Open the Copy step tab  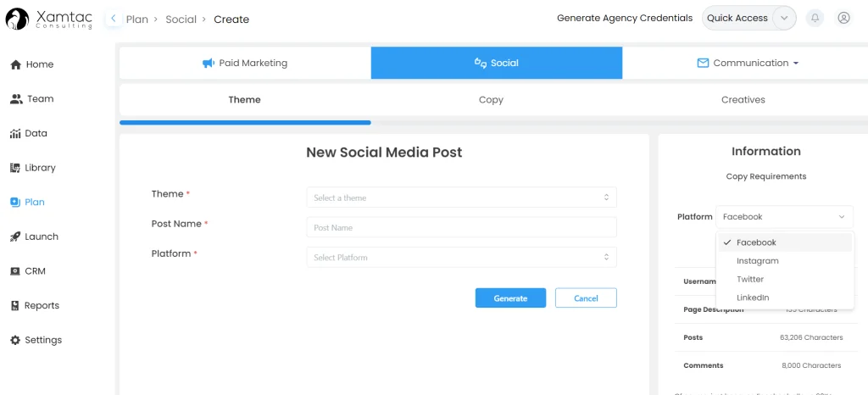click(491, 100)
